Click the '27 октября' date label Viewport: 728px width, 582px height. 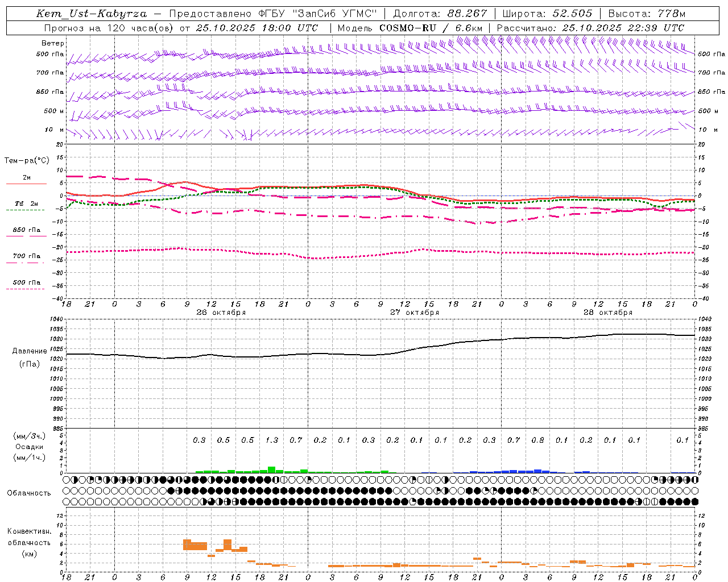(x=415, y=313)
